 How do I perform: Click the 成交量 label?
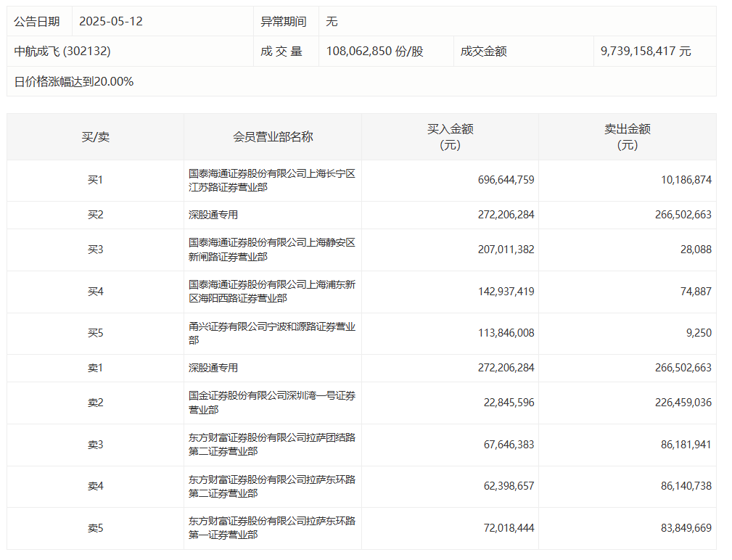pos(281,52)
